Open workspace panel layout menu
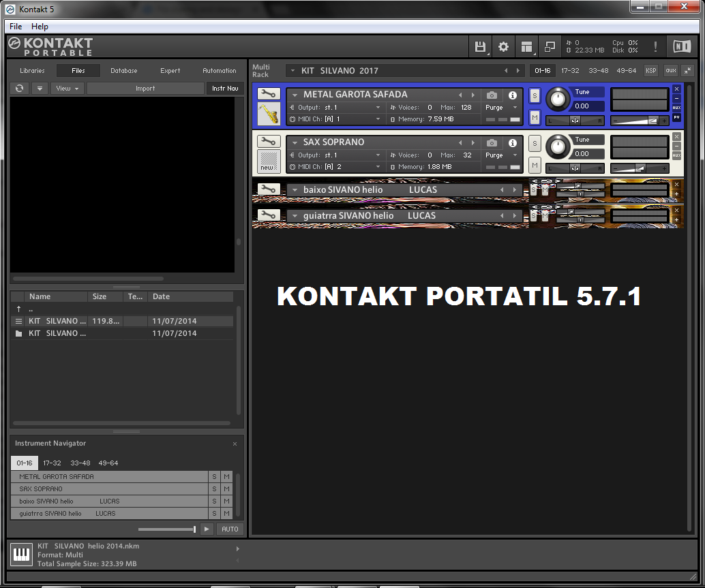The height and width of the screenshot is (588, 705). (526, 47)
